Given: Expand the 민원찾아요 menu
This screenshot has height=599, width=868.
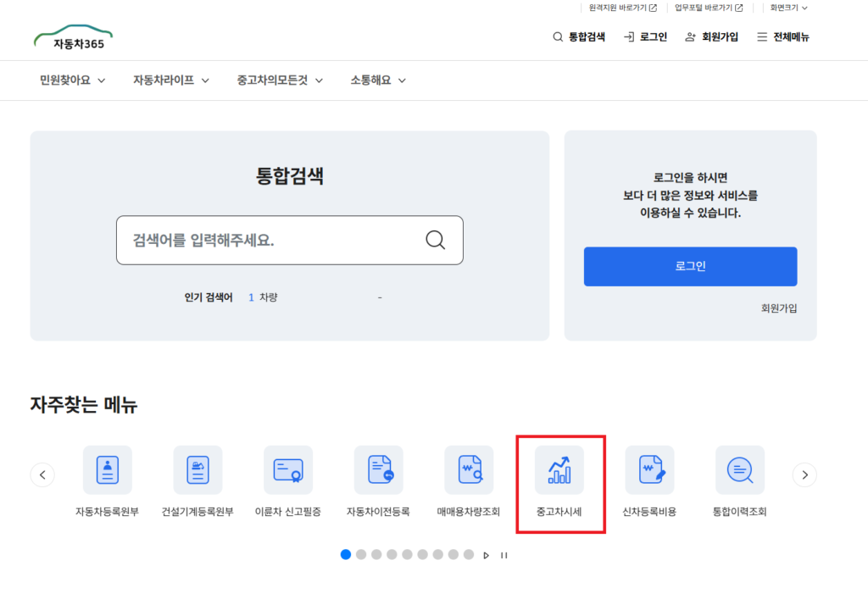Looking at the screenshot, I should (x=72, y=80).
